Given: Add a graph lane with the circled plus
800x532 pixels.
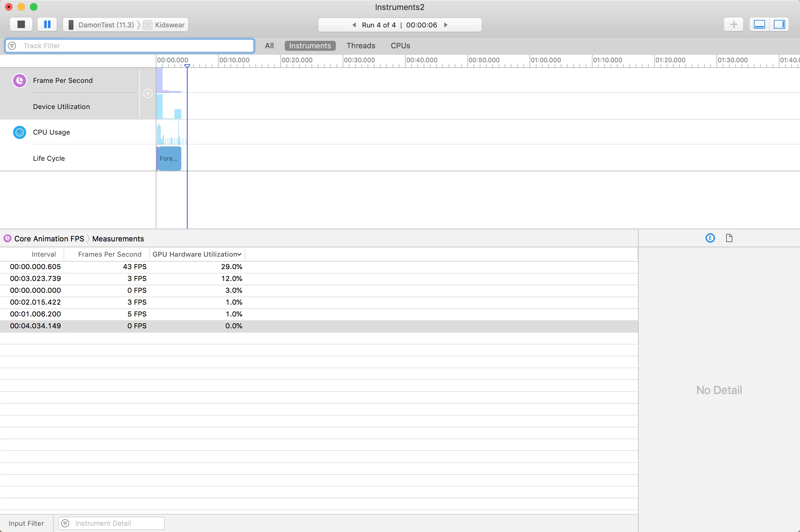Looking at the screenshot, I should [148, 93].
